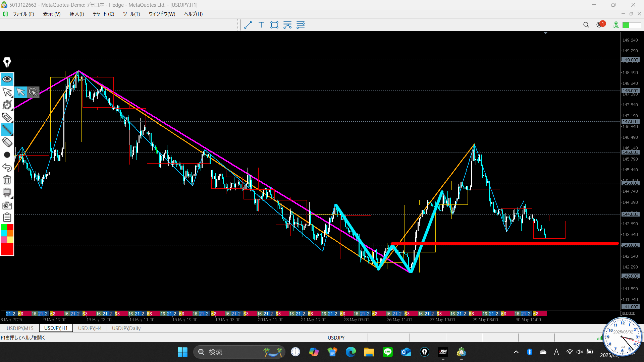The image size is (644, 362).
Task: Select the price tag label tool
Action: (x=7, y=117)
